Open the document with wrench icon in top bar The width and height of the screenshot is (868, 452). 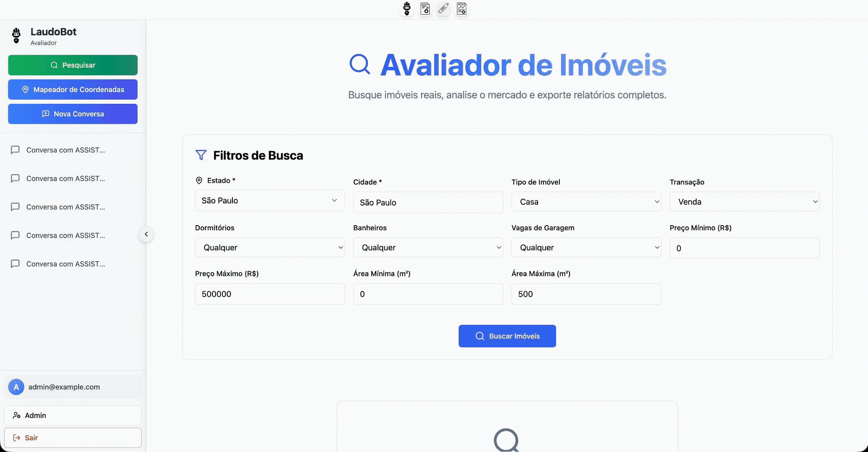425,8
